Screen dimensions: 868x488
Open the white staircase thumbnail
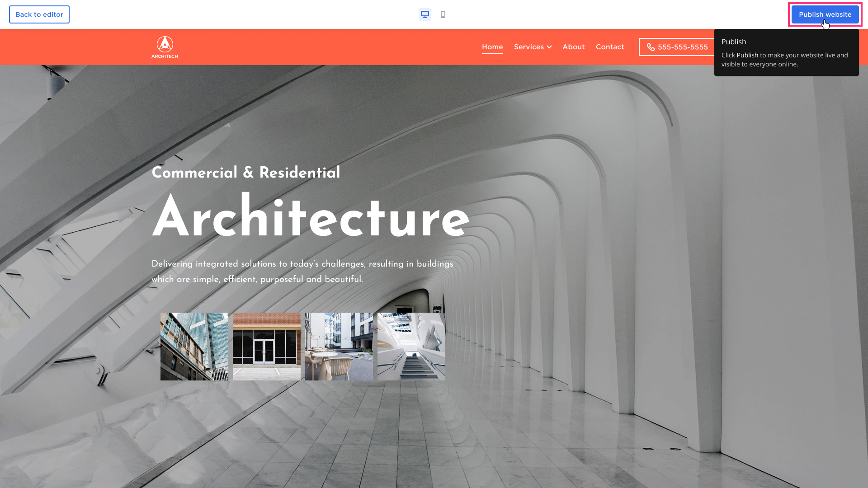tap(411, 347)
